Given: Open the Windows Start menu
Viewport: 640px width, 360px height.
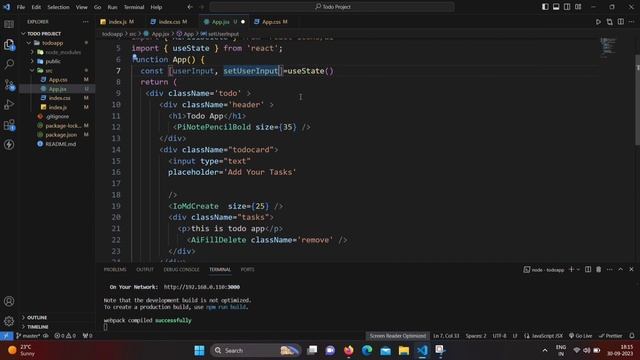Looking at the screenshot, I should pyautogui.click(x=200, y=350).
